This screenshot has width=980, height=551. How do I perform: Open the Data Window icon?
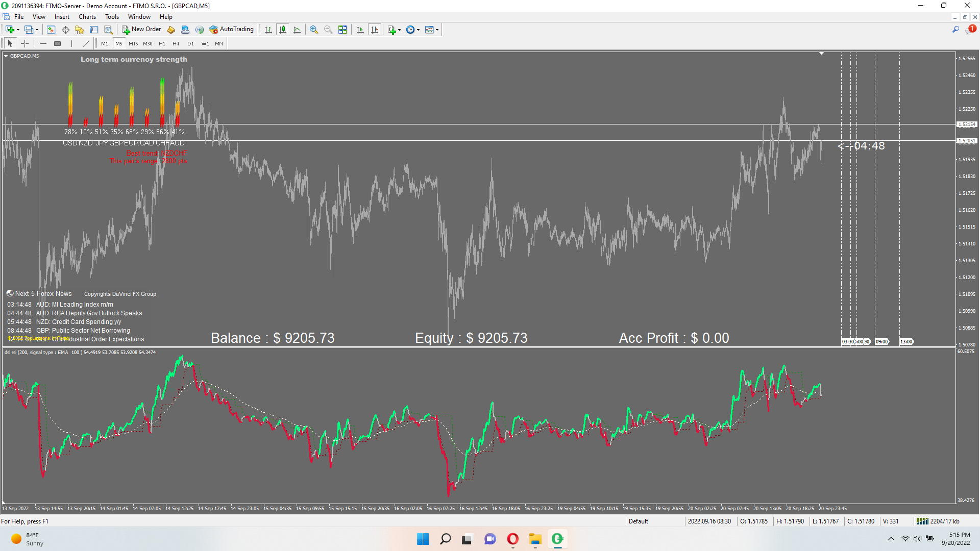(65, 30)
